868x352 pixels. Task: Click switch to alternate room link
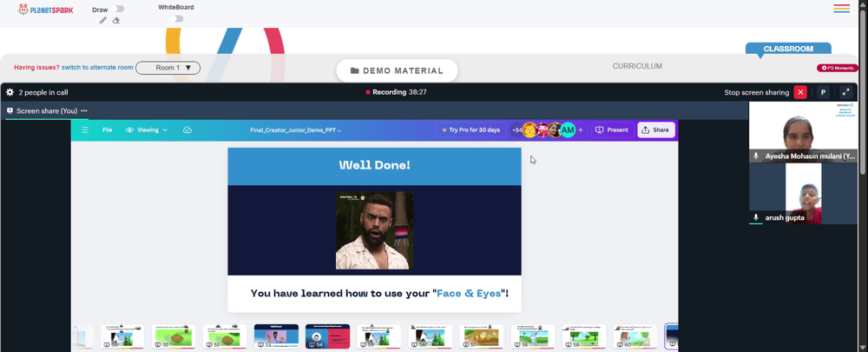(x=97, y=68)
